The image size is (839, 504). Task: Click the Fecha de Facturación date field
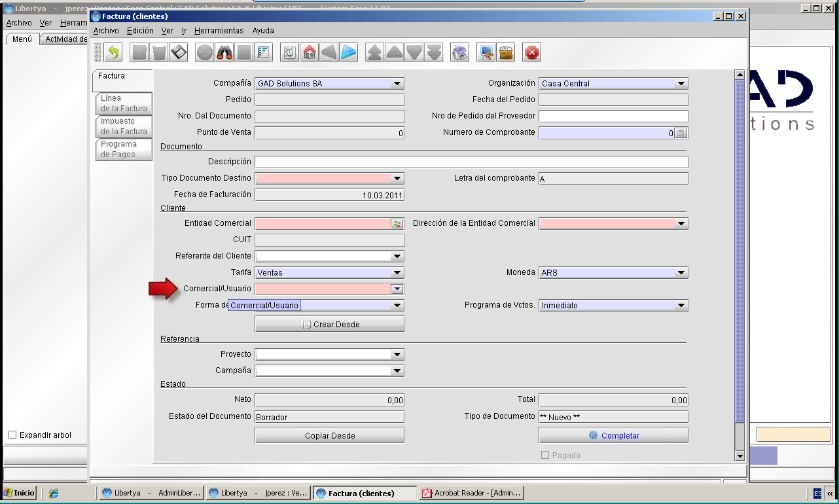(329, 195)
